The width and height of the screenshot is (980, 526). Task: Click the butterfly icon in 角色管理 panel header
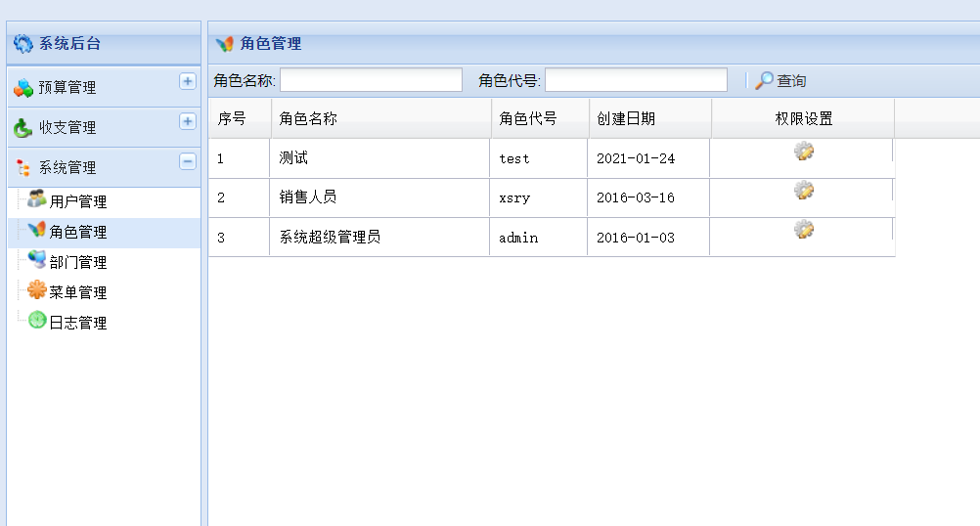point(224,44)
